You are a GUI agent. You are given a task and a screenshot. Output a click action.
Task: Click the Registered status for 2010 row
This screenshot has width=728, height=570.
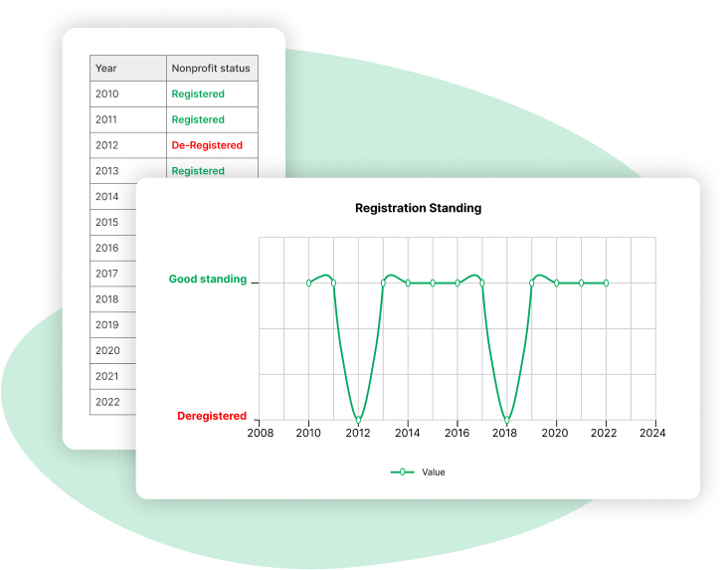(198, 95)
